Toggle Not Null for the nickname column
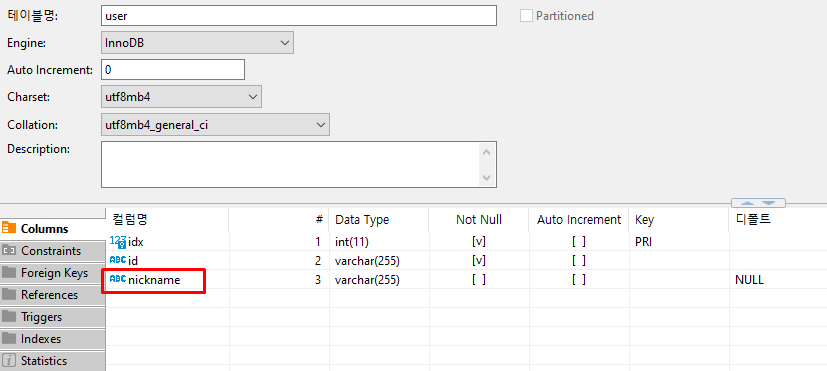 [479, 280]
